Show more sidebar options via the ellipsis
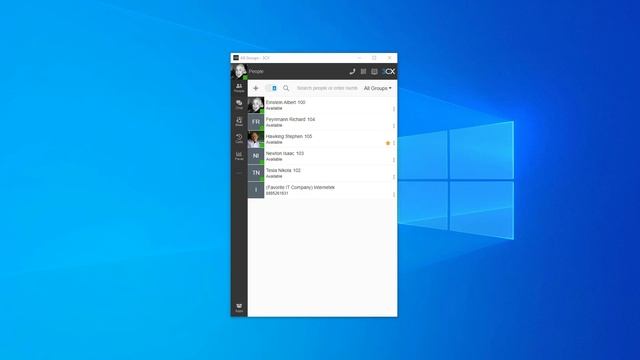The height and width of the screenshot is (360, 640). click(239, 173)
